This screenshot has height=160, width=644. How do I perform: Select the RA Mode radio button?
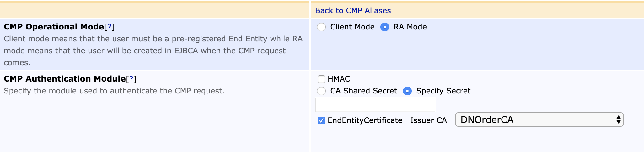tap(385, 27)
